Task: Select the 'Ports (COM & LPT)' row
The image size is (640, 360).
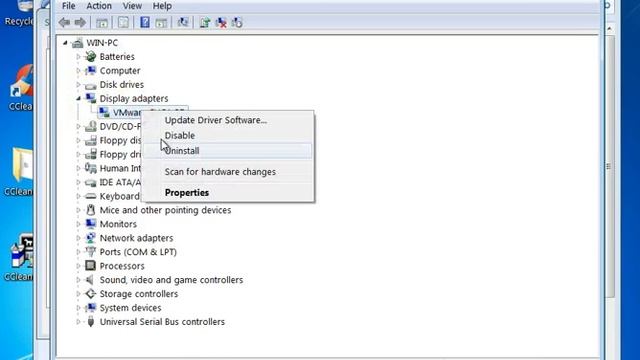Action: click(138, 252)
